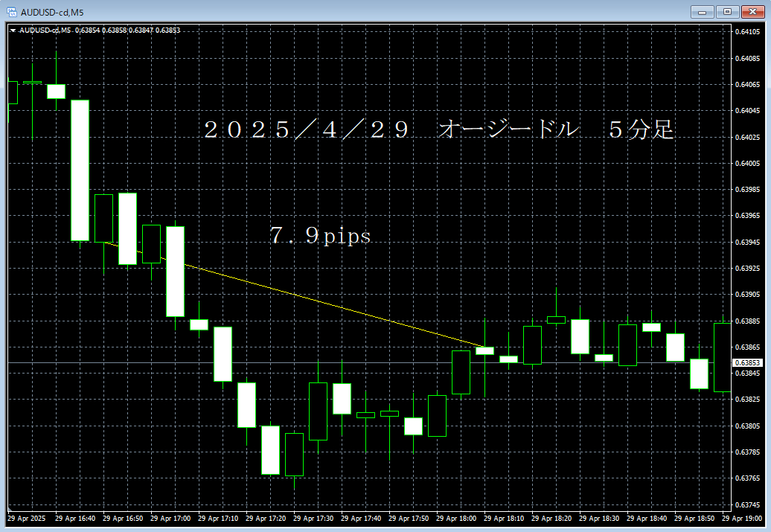Click the 0.64025 price scale label
The height and width of the screenshot is (532, 771).
[x=747, y=137]
